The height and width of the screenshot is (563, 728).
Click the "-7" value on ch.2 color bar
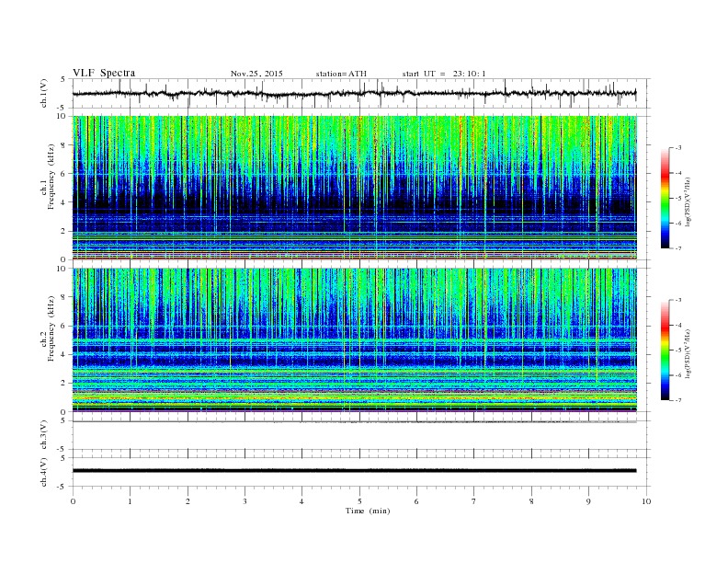point(678,400)
